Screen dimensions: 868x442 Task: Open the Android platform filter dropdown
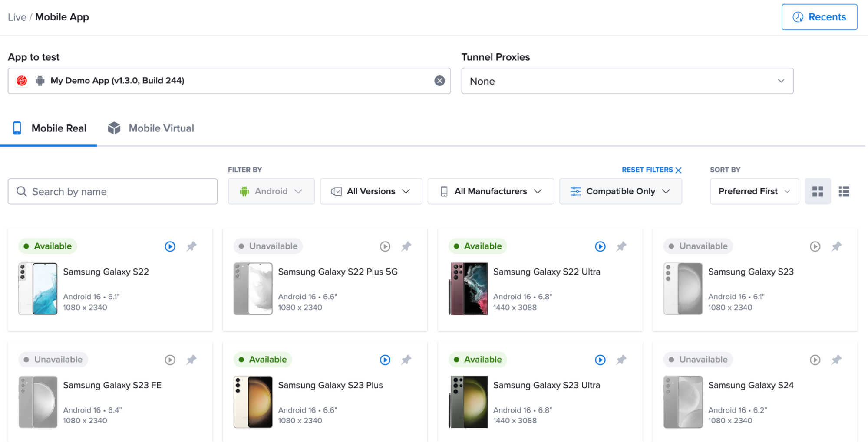pos(271,191)
